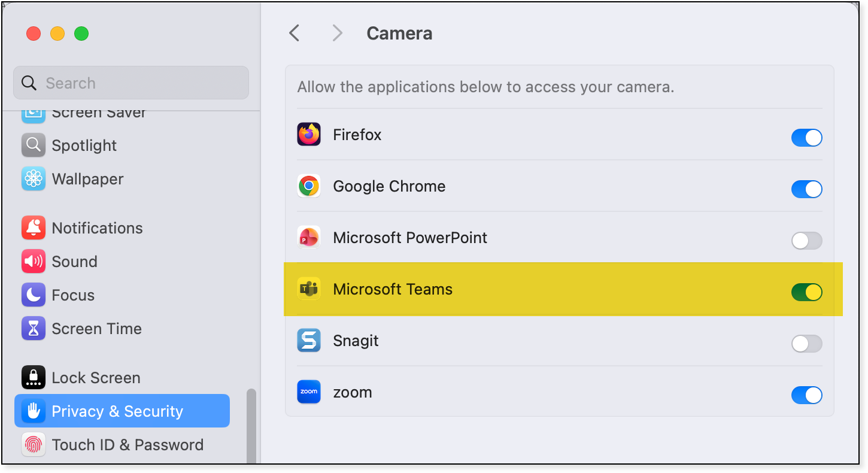Enable camera access for Microsoft PowerPoint
The height and width of the screenshot is (473, 868).
point(806,241)
